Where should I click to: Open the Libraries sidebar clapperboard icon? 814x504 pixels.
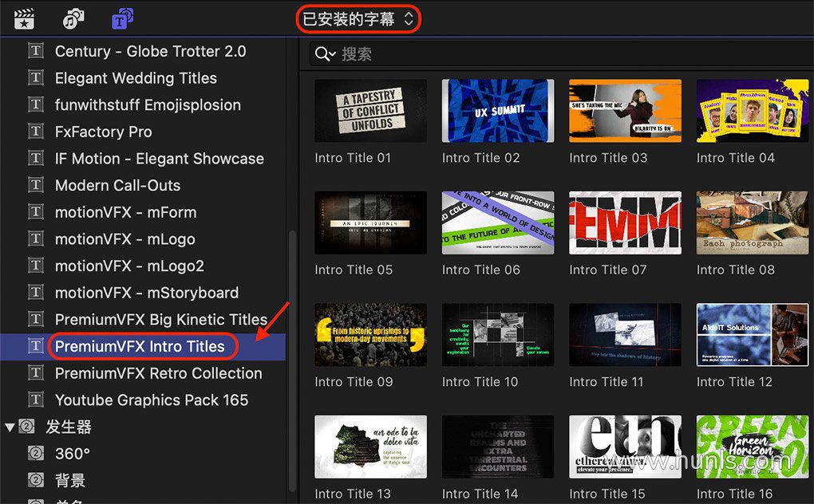24,19
